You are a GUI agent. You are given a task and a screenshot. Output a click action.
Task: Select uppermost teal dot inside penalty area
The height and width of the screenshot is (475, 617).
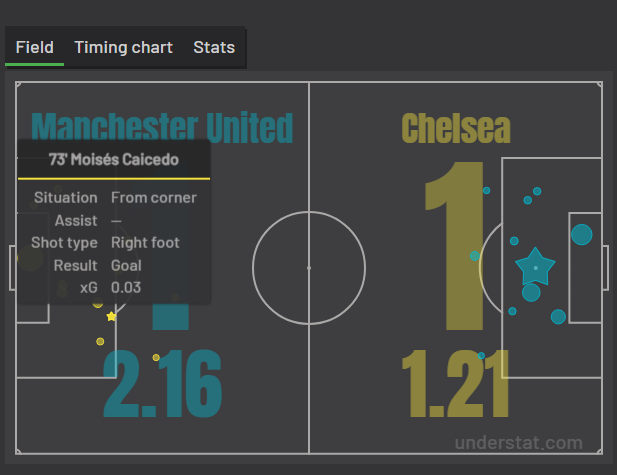click(537, 191)
